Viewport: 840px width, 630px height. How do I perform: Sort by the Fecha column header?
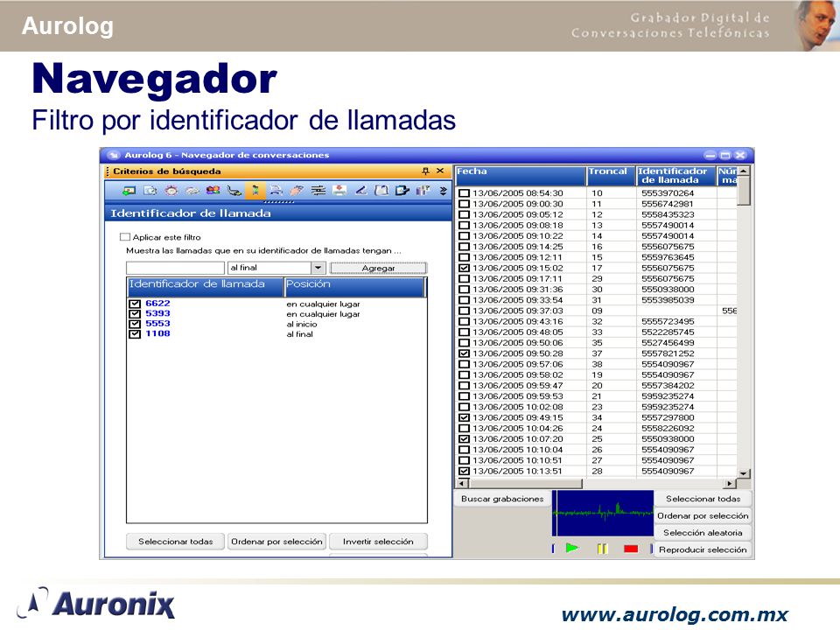coord(520,176)
